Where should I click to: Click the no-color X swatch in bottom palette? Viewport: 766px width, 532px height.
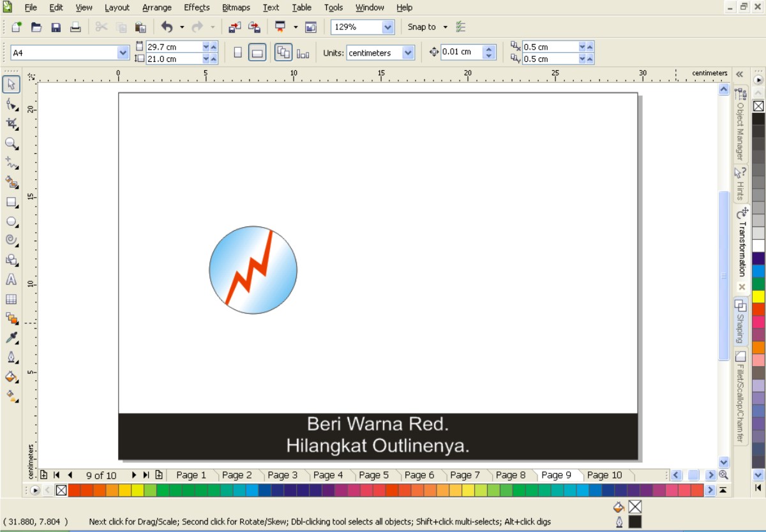point(61,491)
